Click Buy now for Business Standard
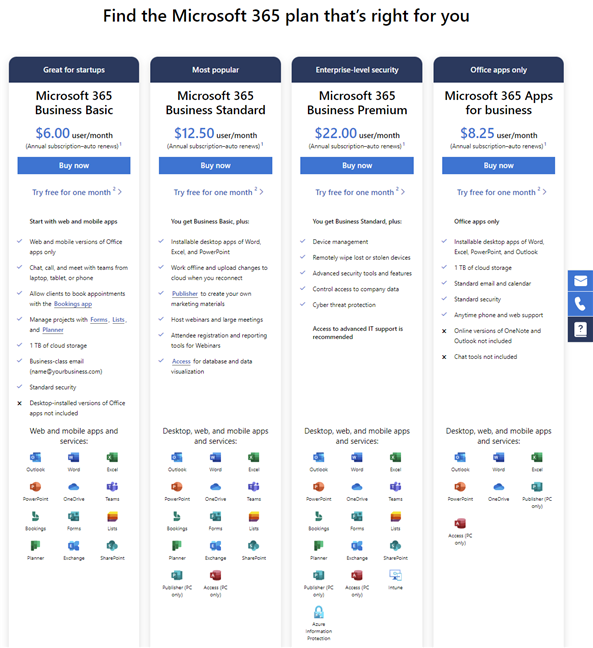 point(215,165)
